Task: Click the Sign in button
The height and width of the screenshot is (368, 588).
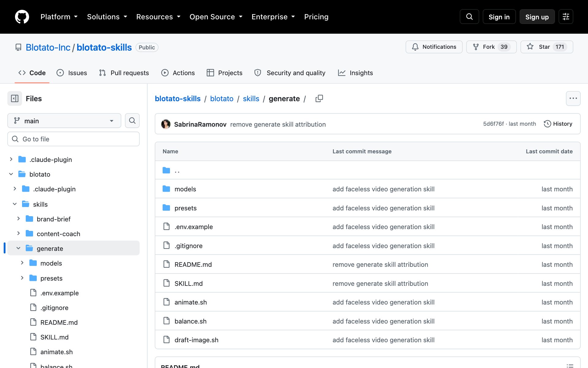Action: [x=499, y=17]
